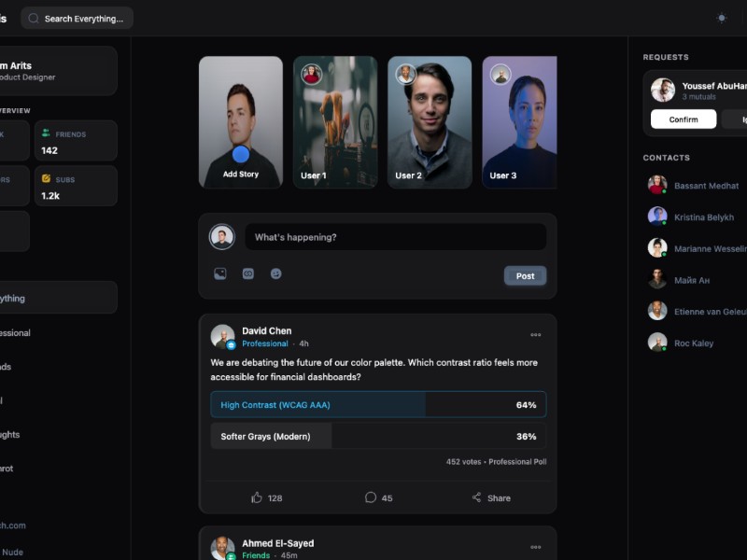747x560 pixels.
Task: Vote for High Contrast (WCAG AAA) option
Action: click(x=378, y=405)
